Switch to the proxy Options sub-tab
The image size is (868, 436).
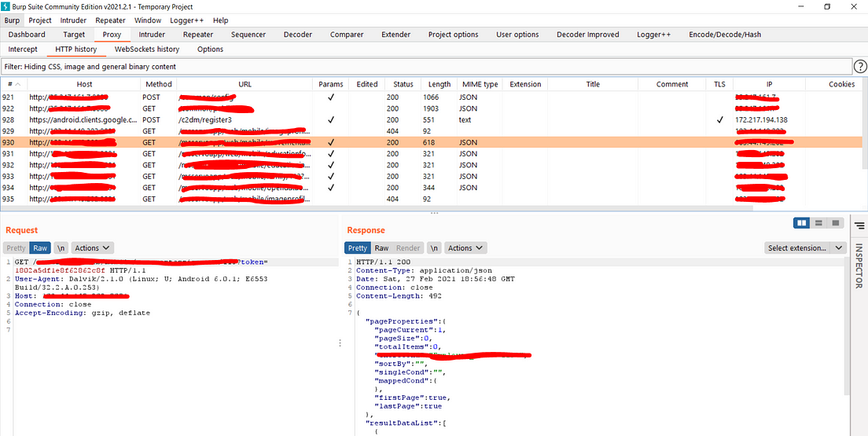[211, 49]
